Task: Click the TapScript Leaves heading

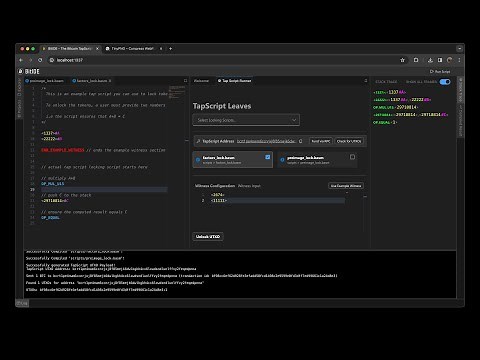Action: [222, 106]
